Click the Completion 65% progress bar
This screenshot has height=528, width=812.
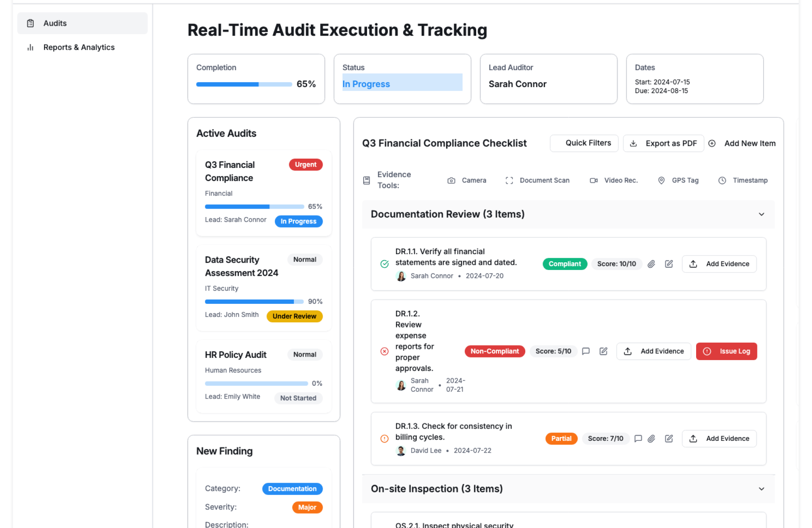click(244, 84)
